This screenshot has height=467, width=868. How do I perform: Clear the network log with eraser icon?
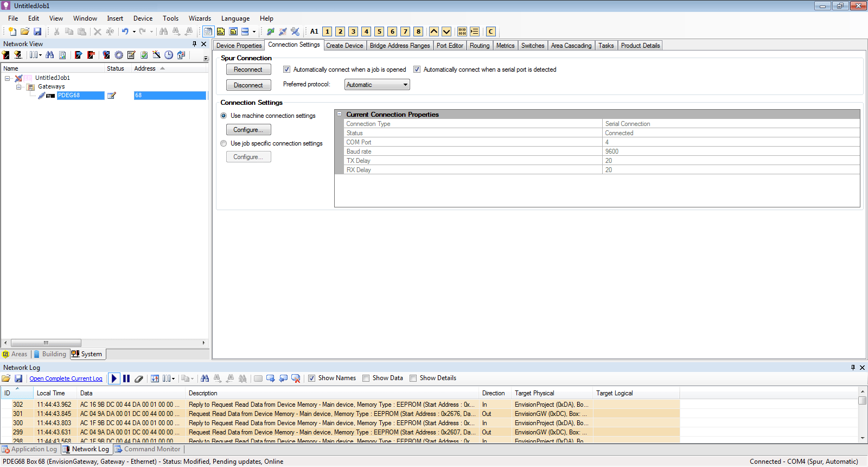pyautogui.click(x=139, y=378)
